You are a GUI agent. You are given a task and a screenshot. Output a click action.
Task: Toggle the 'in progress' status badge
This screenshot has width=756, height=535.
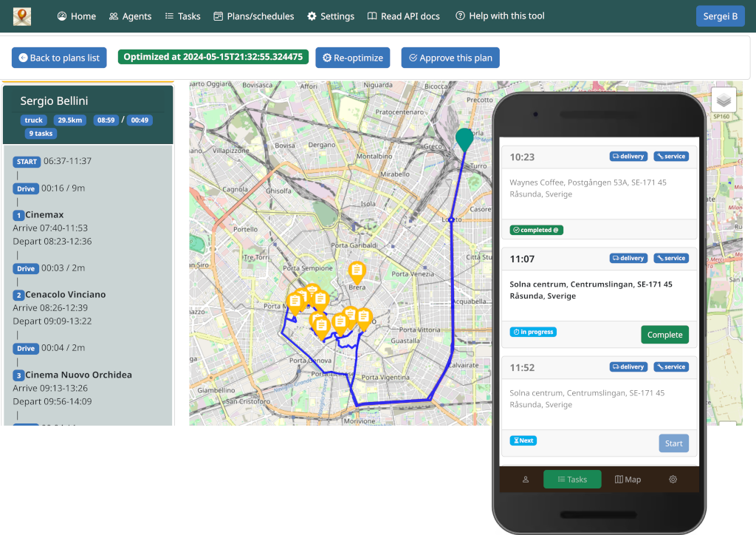click(x=532, y=332)
